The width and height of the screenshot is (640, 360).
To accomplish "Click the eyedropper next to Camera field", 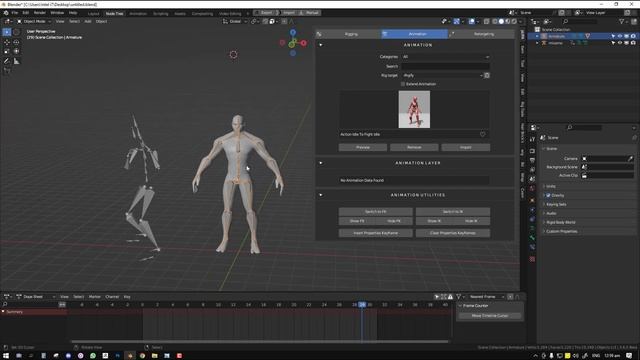I will 630,158.
